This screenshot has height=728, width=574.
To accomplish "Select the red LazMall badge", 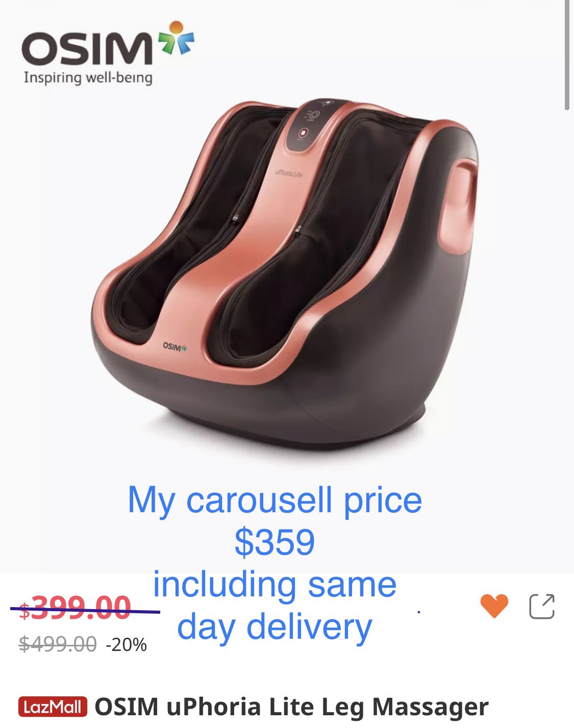I will 53,707.
